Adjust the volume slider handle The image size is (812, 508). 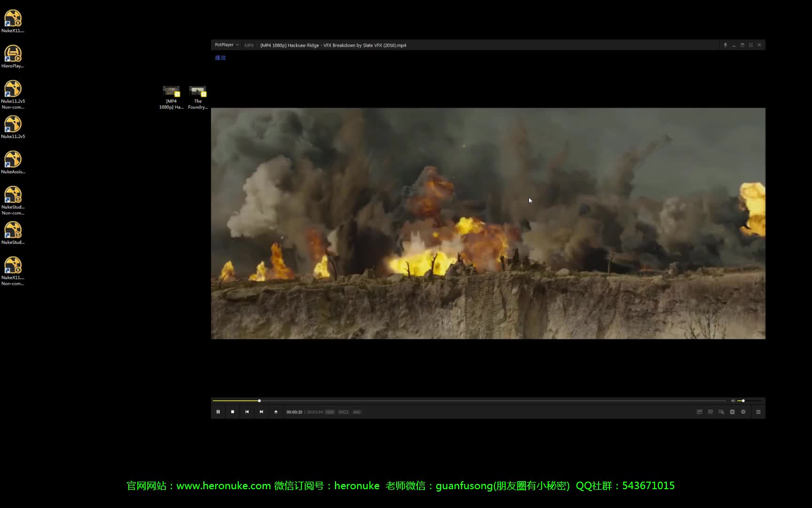point(743,401)
